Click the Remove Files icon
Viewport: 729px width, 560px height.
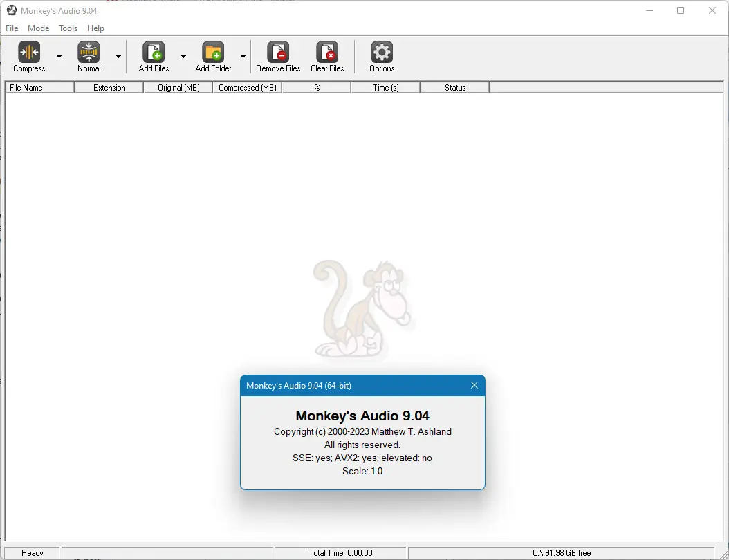(x=278, y=52)
